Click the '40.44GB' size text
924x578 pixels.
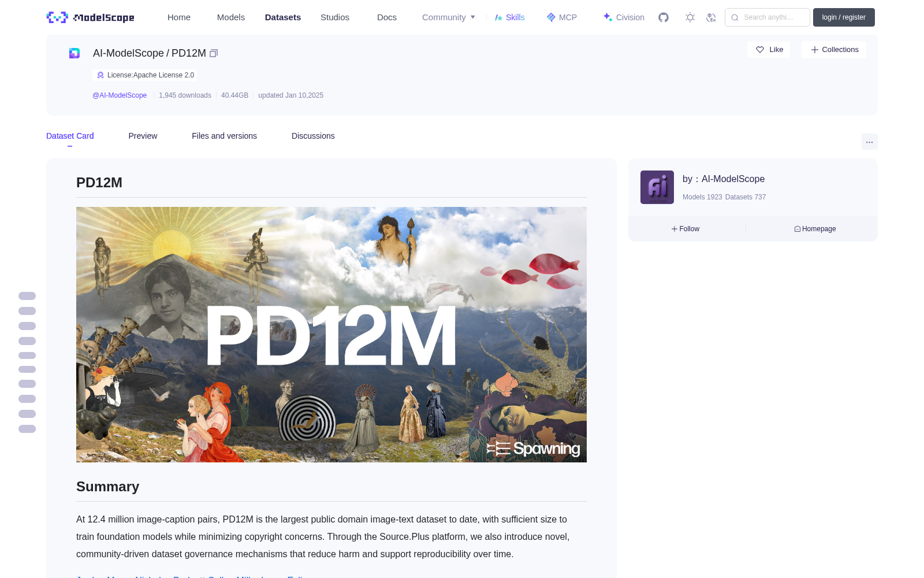click(x=234, y=95)
